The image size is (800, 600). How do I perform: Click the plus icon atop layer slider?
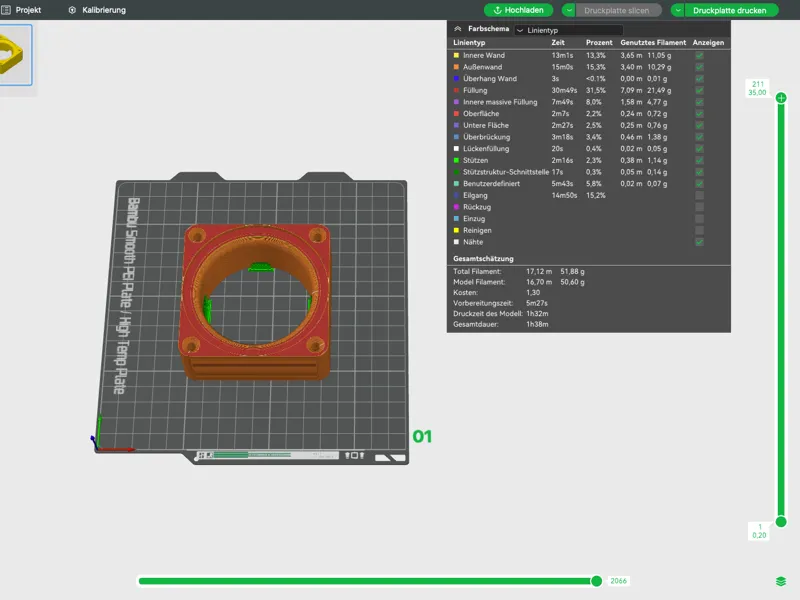click(781, 98)
